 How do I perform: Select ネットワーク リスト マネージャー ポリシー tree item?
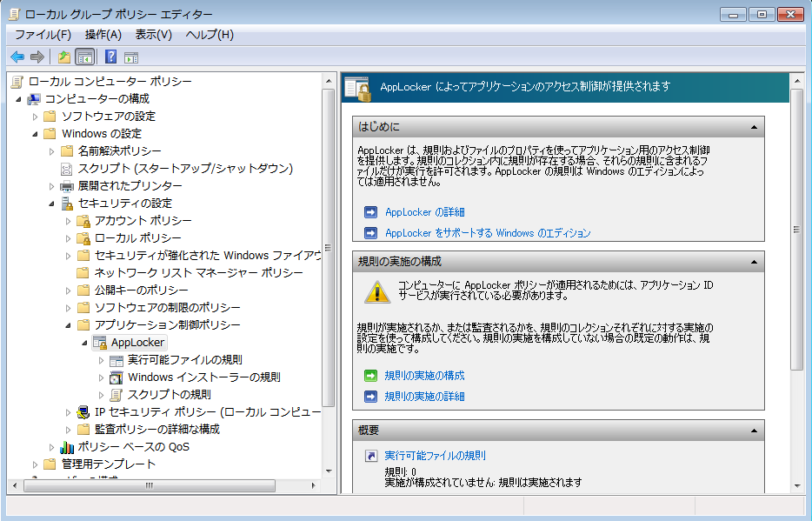(199, 273)
